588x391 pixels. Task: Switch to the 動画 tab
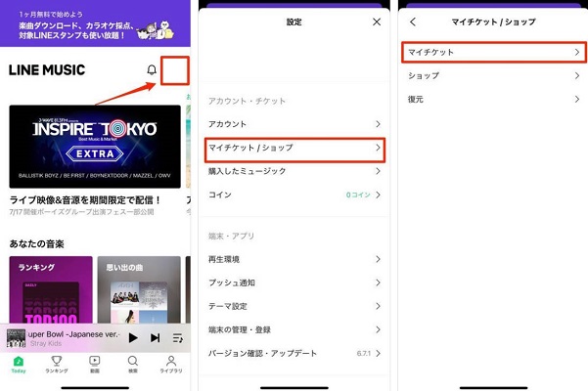coord(95,365)
